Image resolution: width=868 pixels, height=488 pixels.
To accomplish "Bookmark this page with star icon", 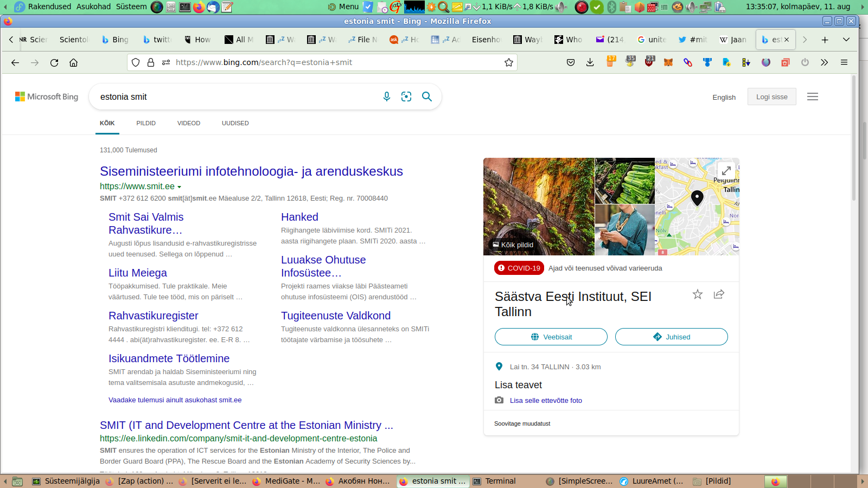I will tap(508, 62).
